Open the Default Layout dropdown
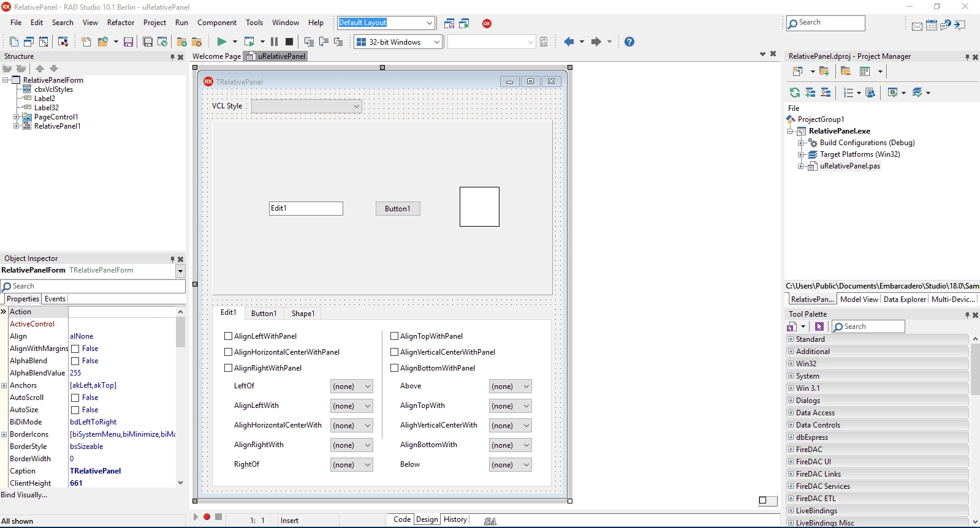 tap(386, 23)
